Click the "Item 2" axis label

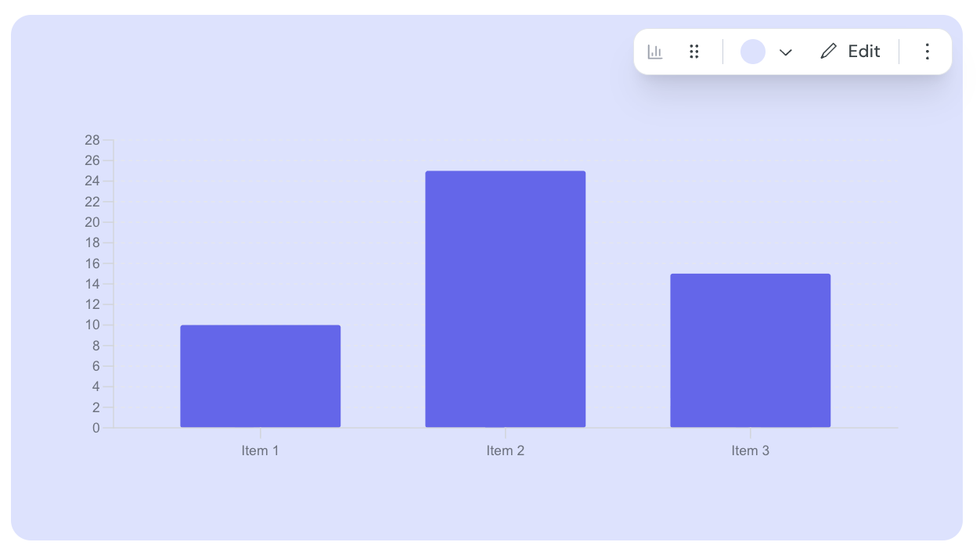click(506, 451)
